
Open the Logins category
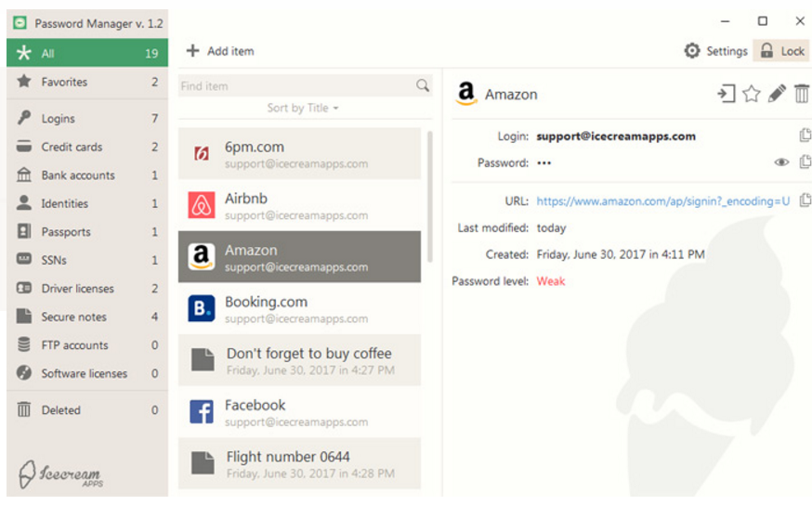click(x=87, y=119)
